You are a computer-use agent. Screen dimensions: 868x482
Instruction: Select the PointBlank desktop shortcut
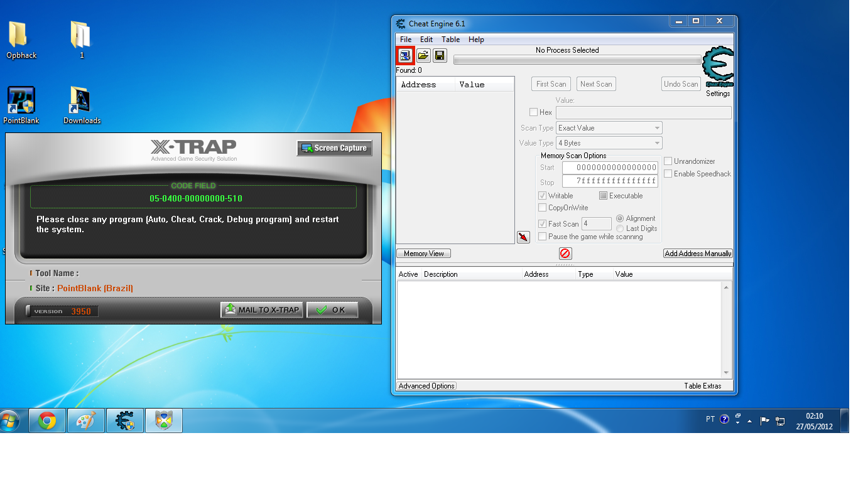point(21,105)
